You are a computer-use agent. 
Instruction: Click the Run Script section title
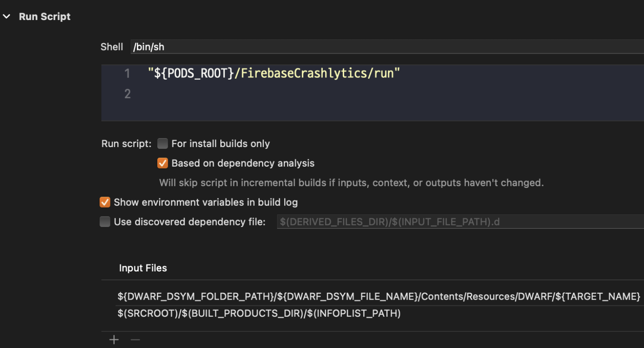pos(45,17)
